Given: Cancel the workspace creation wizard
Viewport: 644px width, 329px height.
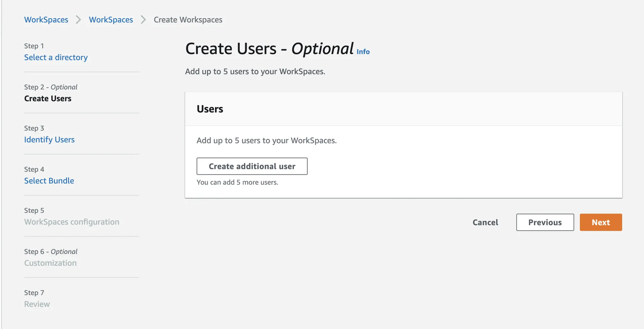Looking at the screenshot, I should click(x=485, y=222).
